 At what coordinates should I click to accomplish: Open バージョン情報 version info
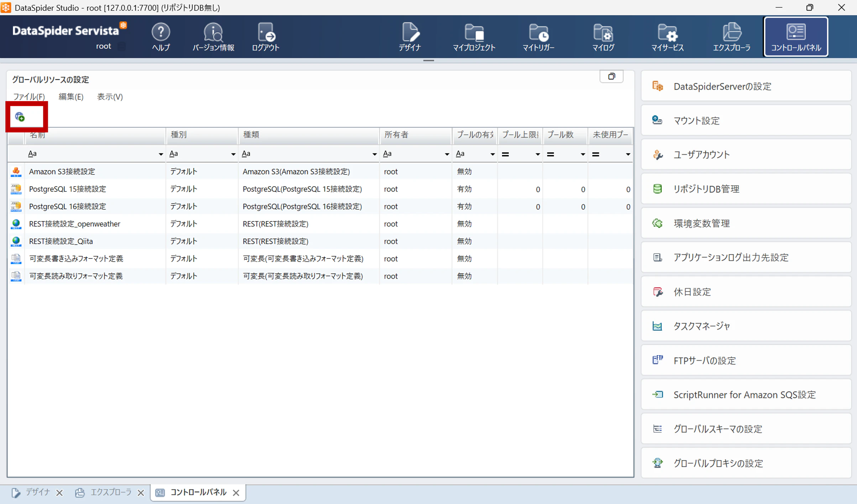(213, 37)
